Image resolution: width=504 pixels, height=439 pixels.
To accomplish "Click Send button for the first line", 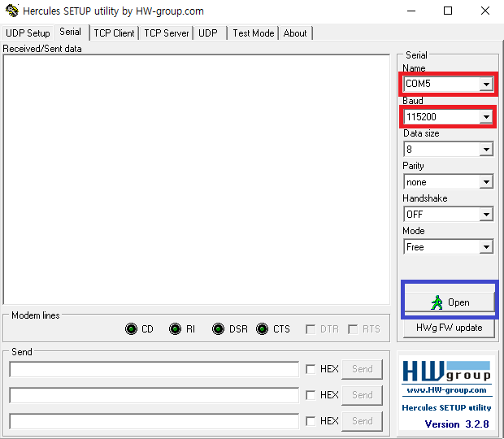I will click(x=363, y=369).
